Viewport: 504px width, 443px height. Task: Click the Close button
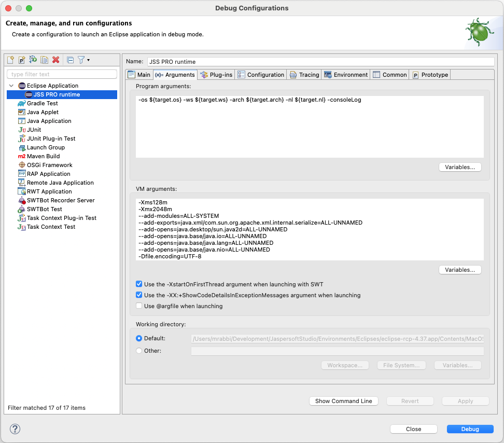pyautogui.click(x=414, y=429)
